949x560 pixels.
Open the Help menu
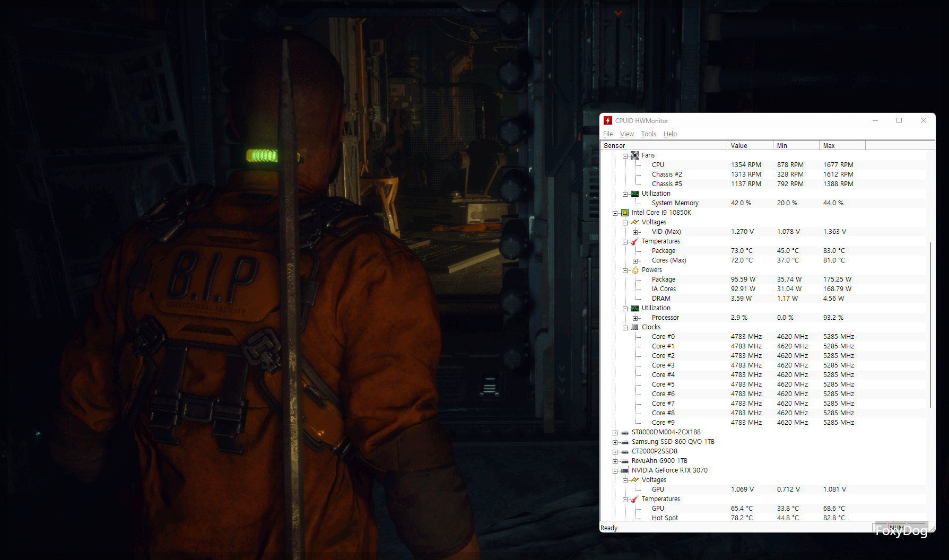670,134
